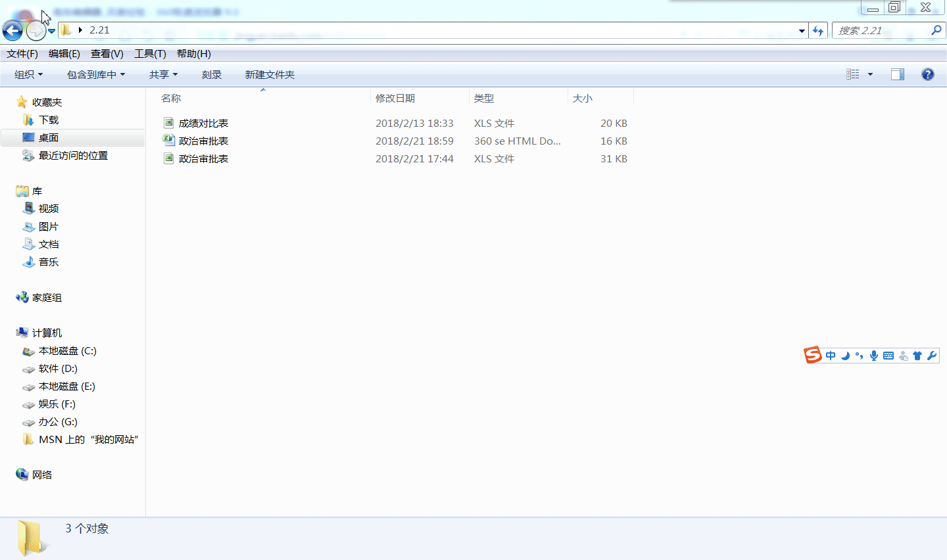
Task: Click the Back navigation arrow
Action: pos(12,30)
